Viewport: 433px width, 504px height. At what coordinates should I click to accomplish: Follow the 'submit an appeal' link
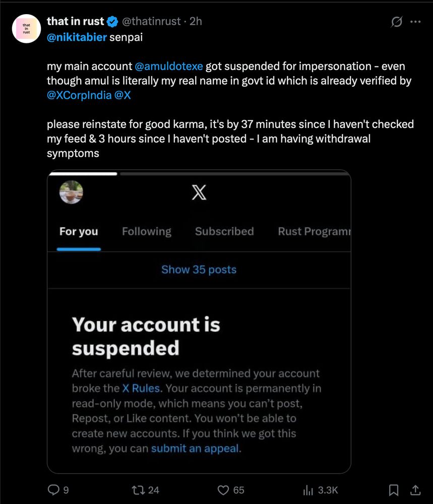[195, 449]
